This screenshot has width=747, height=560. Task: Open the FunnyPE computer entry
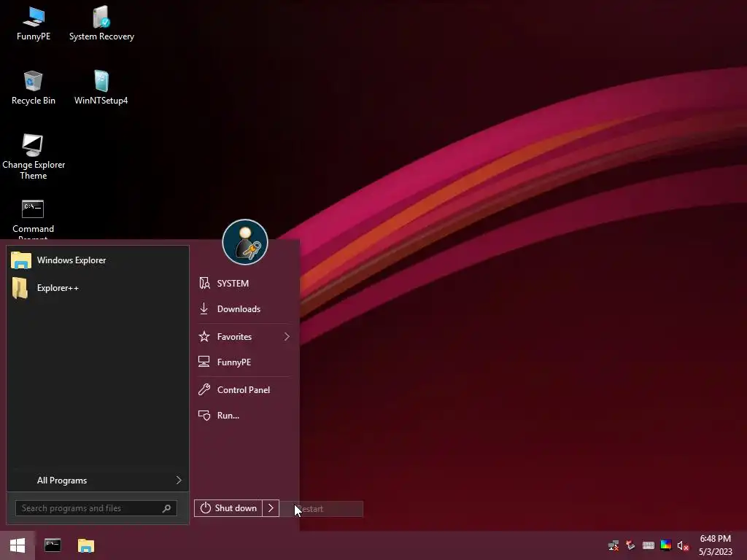click(x=244, y=362)
